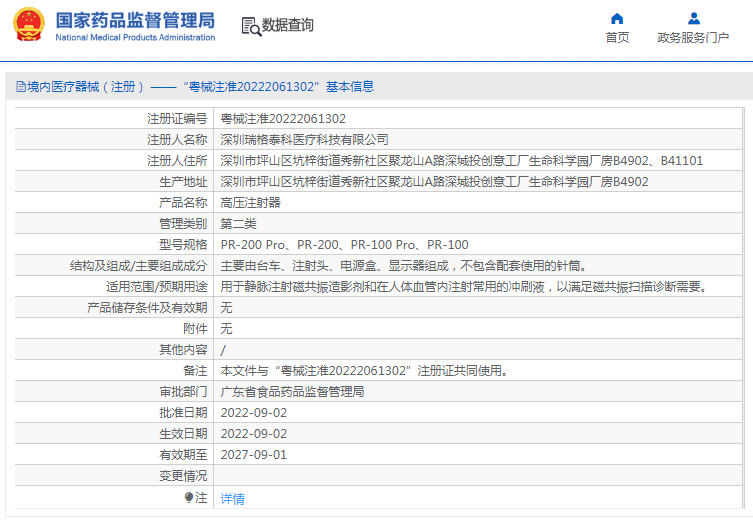Open the 数据查询 search icon
The height and width of the screenshot is (523, 753).
point(251,26)
